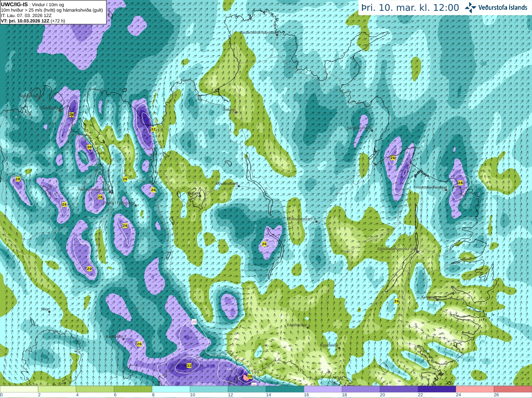Click the Vatnsskarð eystra station label

(x=431, y=187)
